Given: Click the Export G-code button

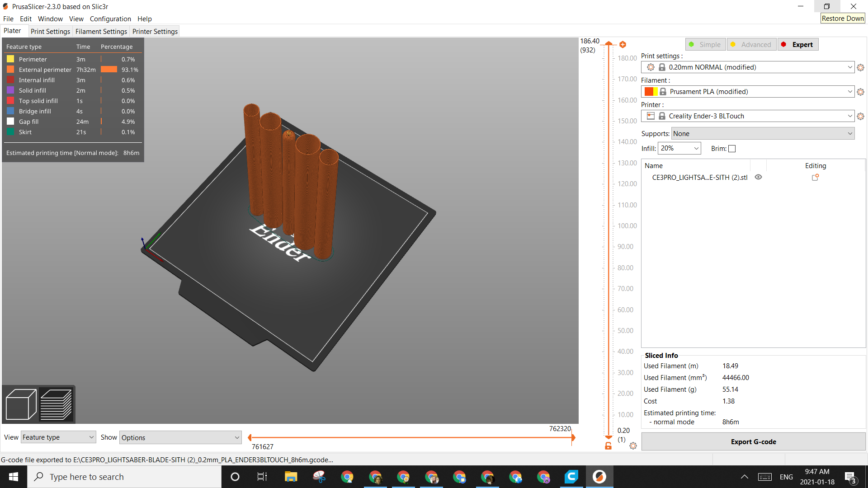Looking at the screenshot, I should [753, 442].
